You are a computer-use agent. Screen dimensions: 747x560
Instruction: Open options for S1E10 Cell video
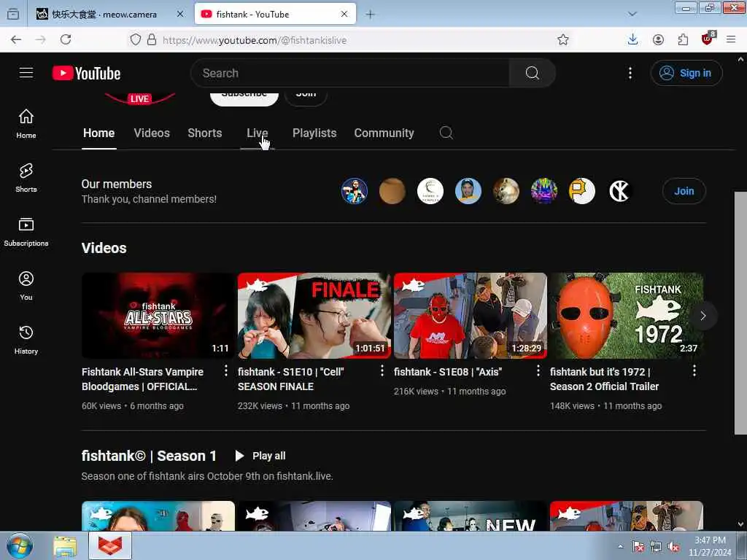coord(382,371)
